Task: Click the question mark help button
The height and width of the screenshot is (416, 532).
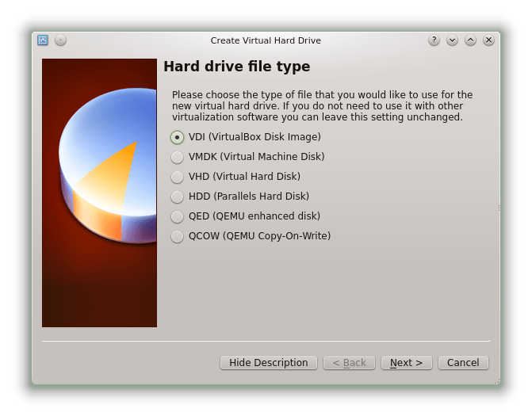Action: click(434, 40)
